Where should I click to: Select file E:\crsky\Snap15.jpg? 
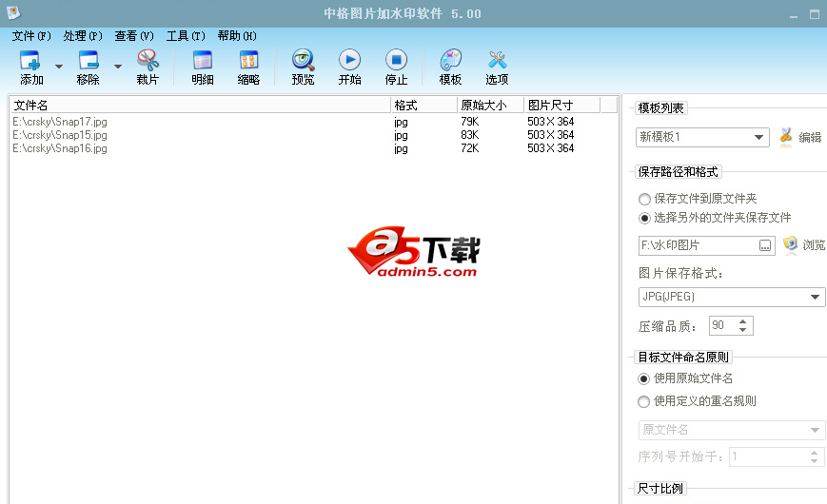coord(60,135)
